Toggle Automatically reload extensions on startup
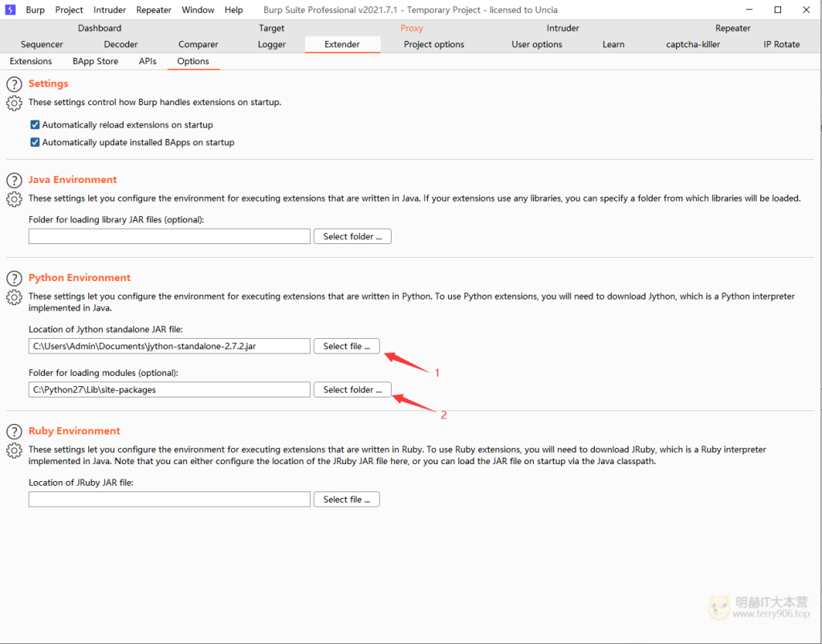This screenshot has width=822, height=644. [35, 124]
